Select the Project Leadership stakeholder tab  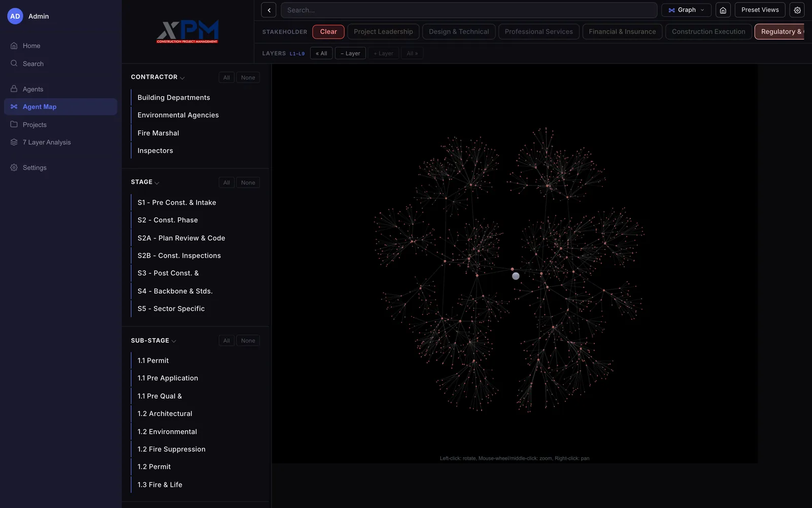pos(383,31)
